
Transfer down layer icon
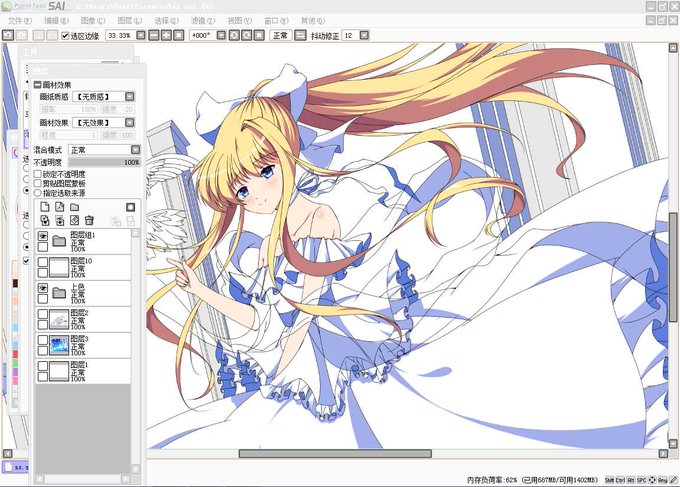pyautogui.click(x=45, y=220)
